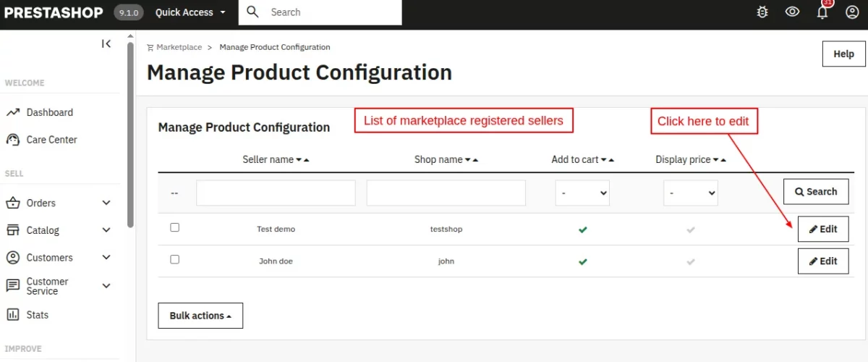Open the Add to cart filter dropdown
Image resolution: width=868 pixels, height=362 pixels.
tap(582, 193)
